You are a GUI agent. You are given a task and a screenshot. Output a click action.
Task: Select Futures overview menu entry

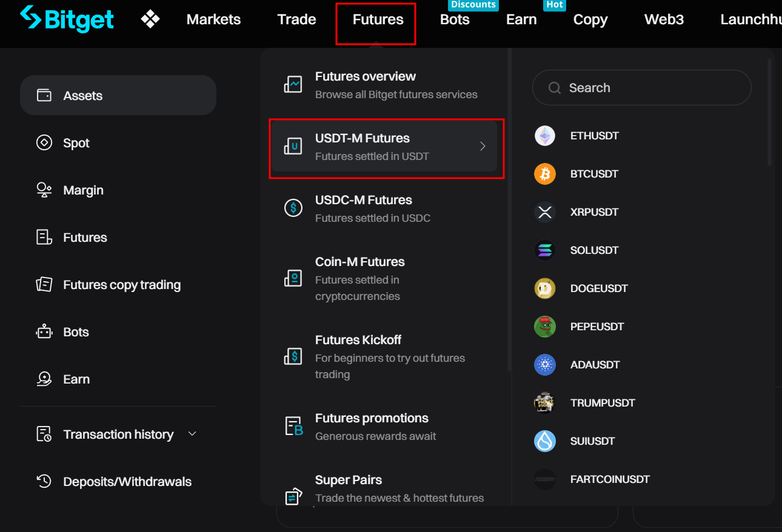(384, 85)
